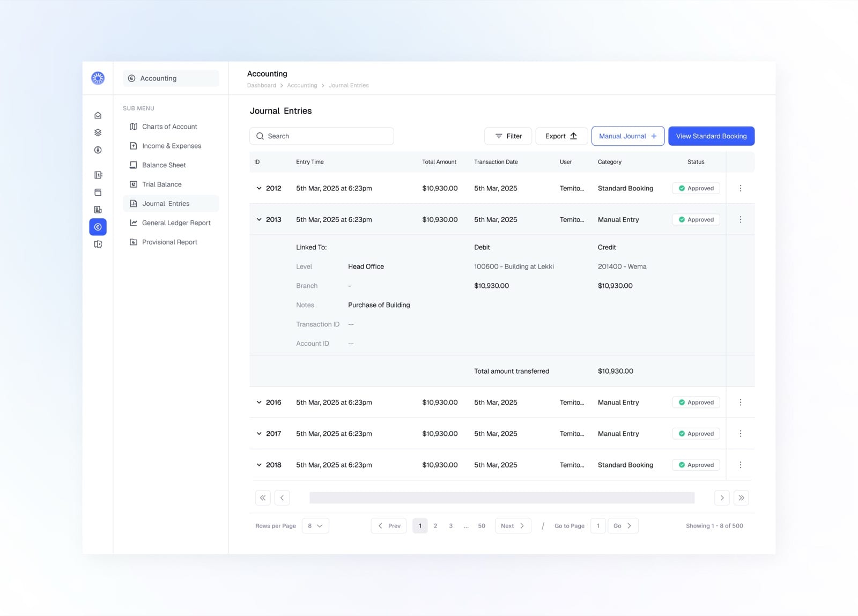858x616 pixels.
Task: Open Income & Expenses submenu item
Action: 171,146
